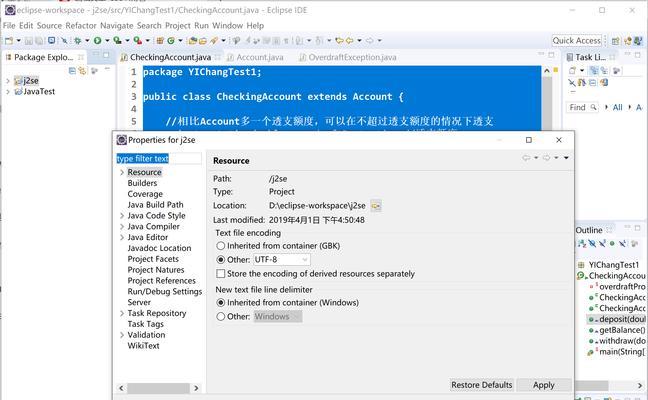Screen dimensions: 648x400
Task: Click the Sort alphabetically icon in Outline
Action: click(x=582, y=243)
